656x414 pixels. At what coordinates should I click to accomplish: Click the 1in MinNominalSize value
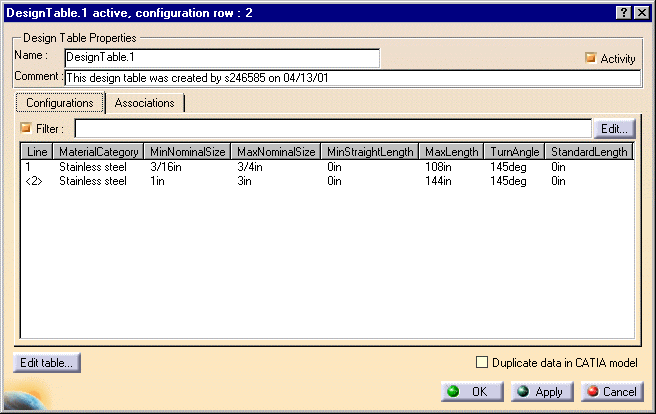coord(157,181)
